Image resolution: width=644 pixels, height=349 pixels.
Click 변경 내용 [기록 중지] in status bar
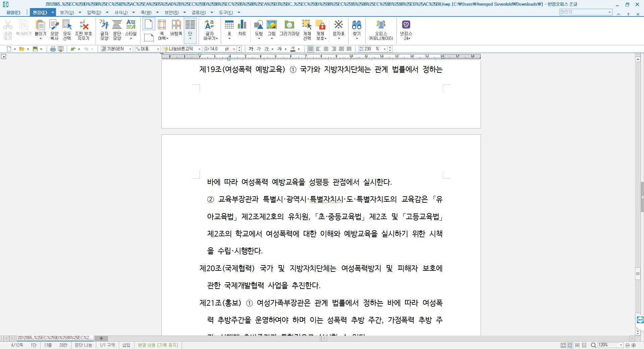coord(158,345)
